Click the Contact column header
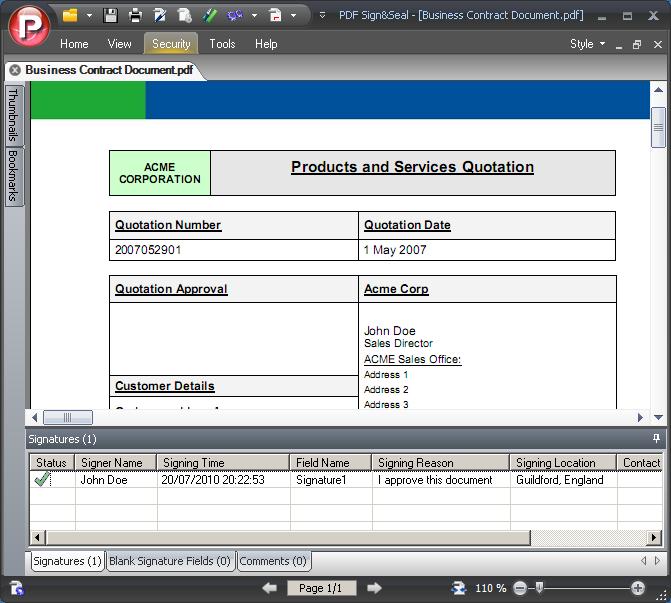This screenshot has width=671, height=603. coord(640,463)
